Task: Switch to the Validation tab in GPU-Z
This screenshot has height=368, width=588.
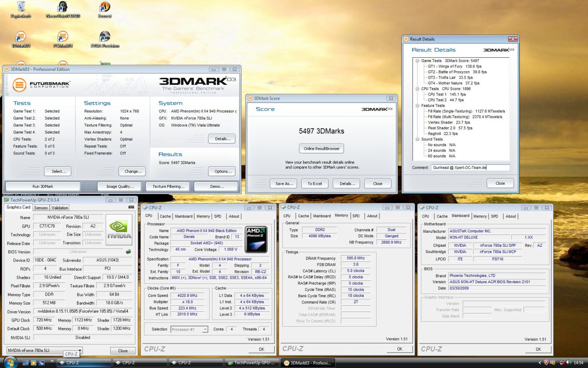Action: click(60, 208)
